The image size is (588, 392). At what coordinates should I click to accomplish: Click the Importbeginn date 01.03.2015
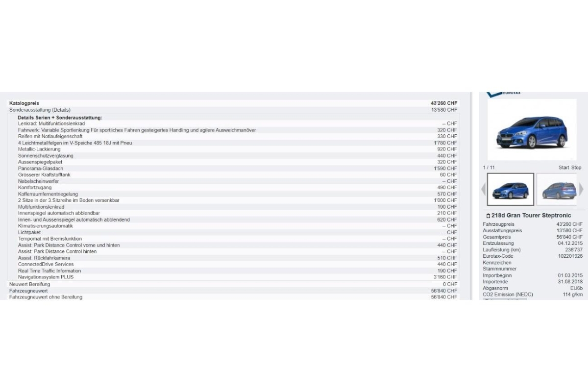(x=570, y=275)
